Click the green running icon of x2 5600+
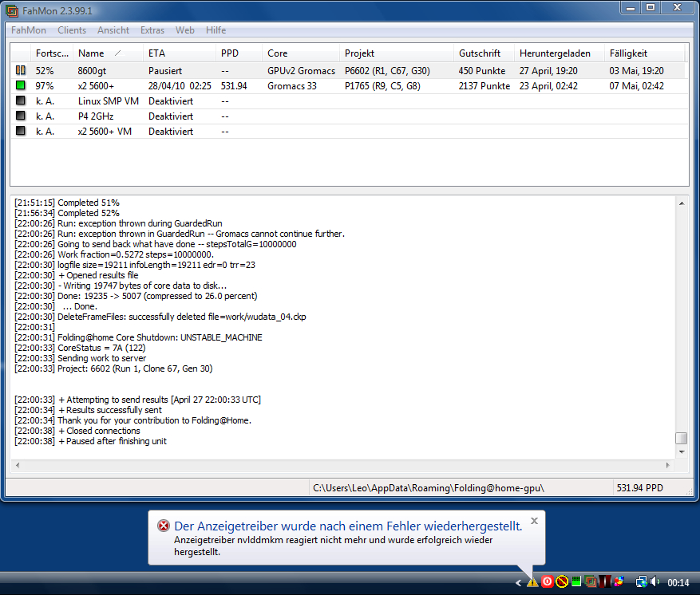700x595 pixels. pyautogui.click(x=21, y=85)
